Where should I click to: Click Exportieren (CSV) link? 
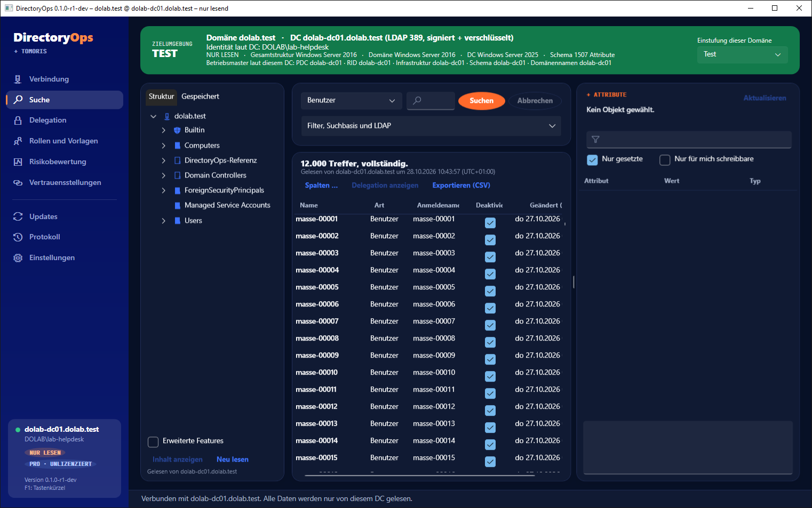click(x=461, y=186)
